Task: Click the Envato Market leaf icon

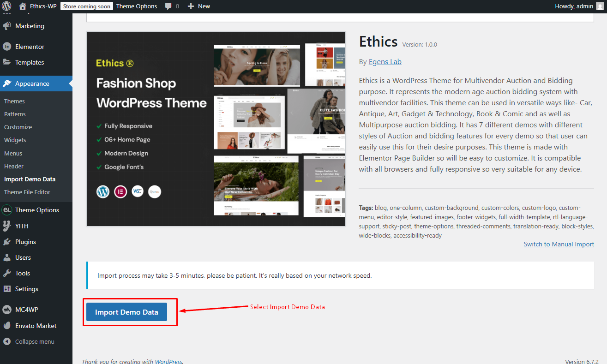Action: (x=7, y=326)
